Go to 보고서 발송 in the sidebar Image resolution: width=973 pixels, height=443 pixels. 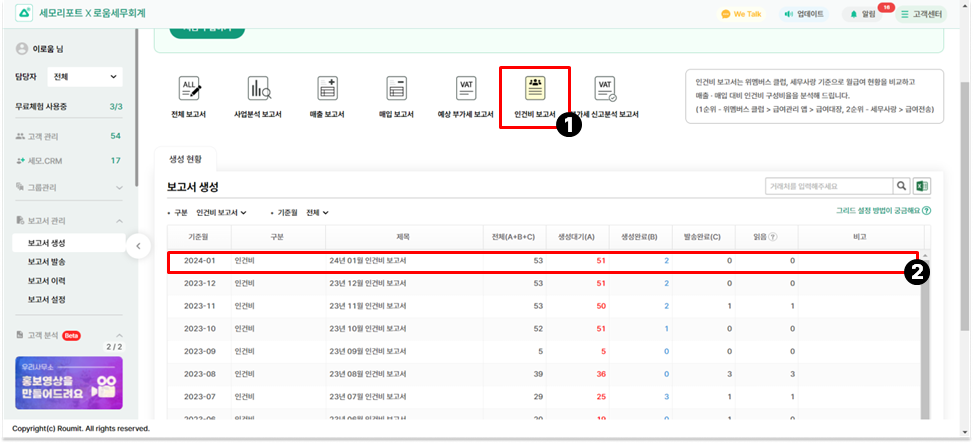click(x=48, y=261)
